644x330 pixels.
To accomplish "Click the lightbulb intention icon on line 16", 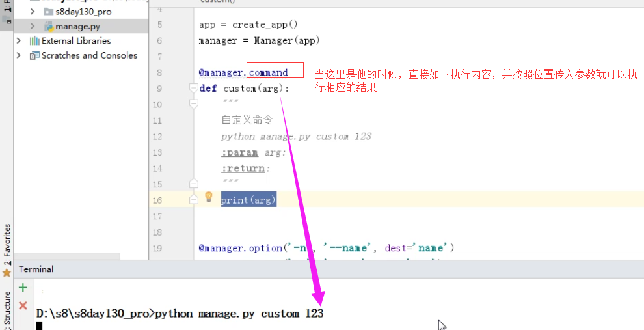I will tap(209, 197).
